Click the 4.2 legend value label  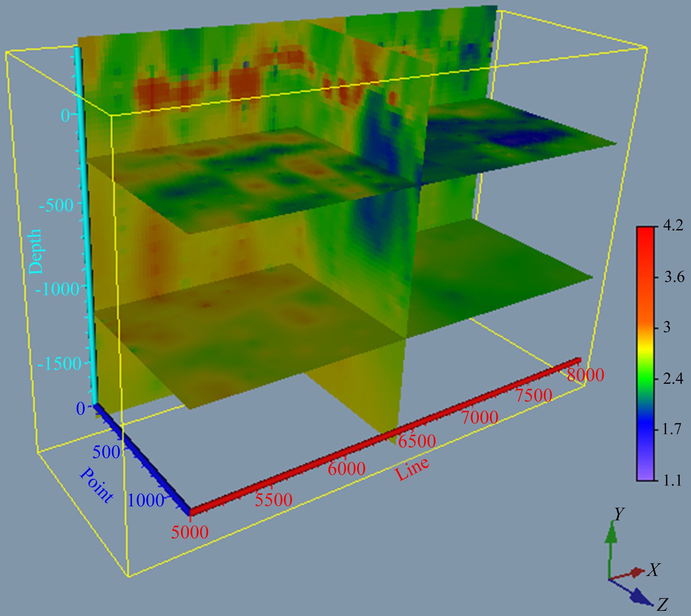click(673, 226)
